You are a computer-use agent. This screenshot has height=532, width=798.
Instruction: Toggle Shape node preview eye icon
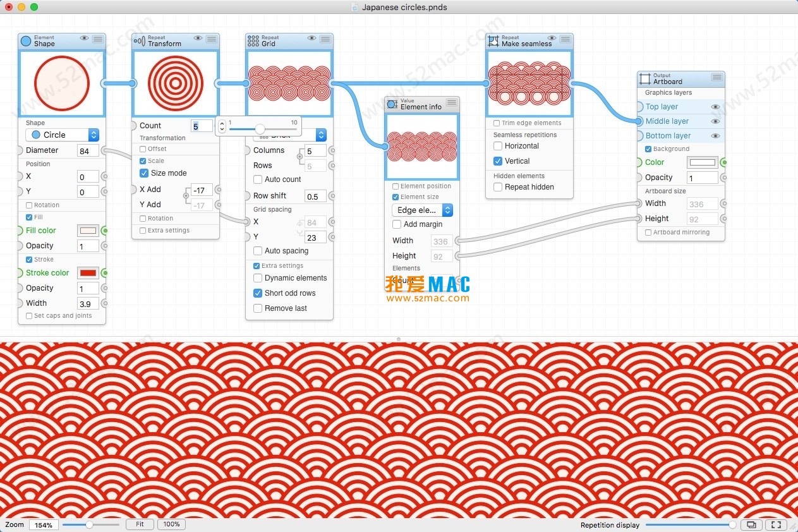pyautogui.click(x=85, y=39)
